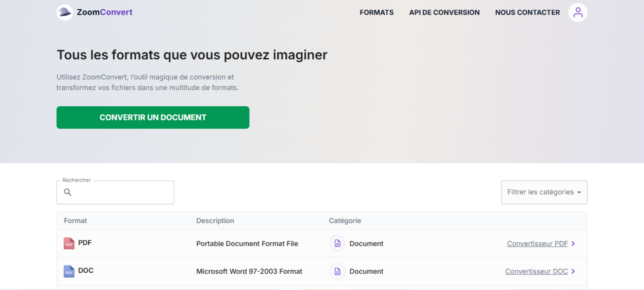
Task: Select the DOC format name
Action: click(86, 270)
